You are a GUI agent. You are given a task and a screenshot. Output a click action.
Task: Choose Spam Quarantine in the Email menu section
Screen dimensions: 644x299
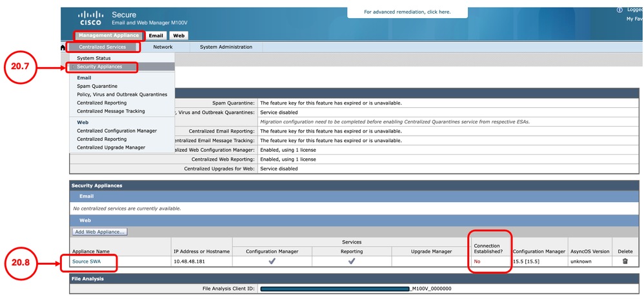click(97, 87)
